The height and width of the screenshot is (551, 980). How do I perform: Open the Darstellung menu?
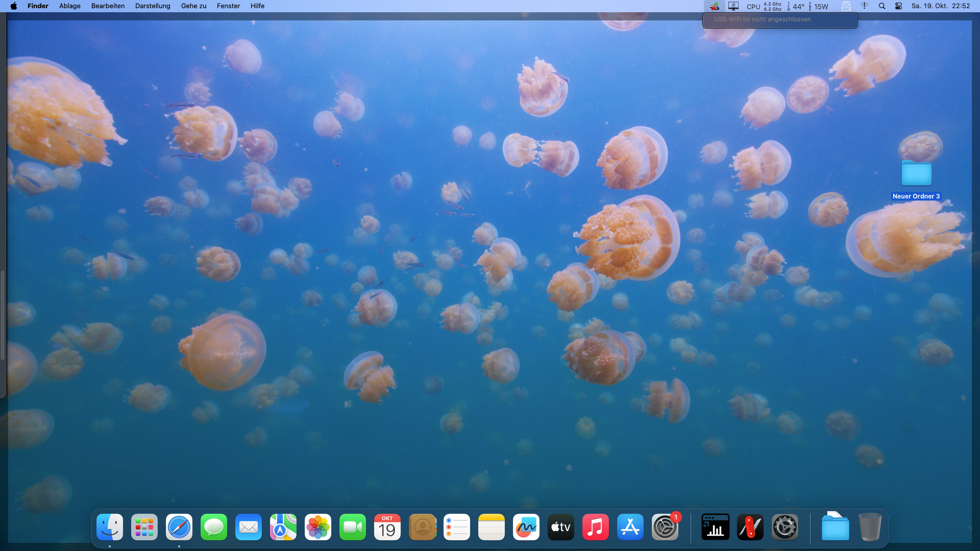click(153, 6)
